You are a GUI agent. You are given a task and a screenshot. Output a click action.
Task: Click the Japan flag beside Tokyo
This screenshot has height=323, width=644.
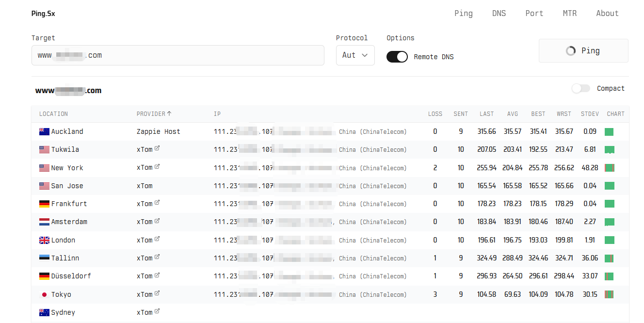pyautogui.click(x=44, y=294)
